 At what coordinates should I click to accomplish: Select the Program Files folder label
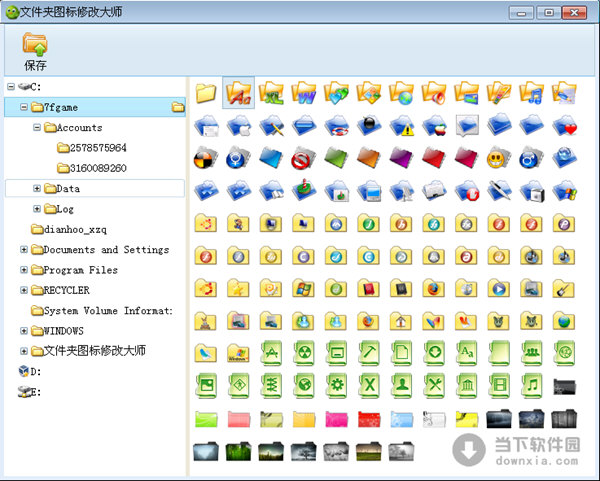(81, 270)
